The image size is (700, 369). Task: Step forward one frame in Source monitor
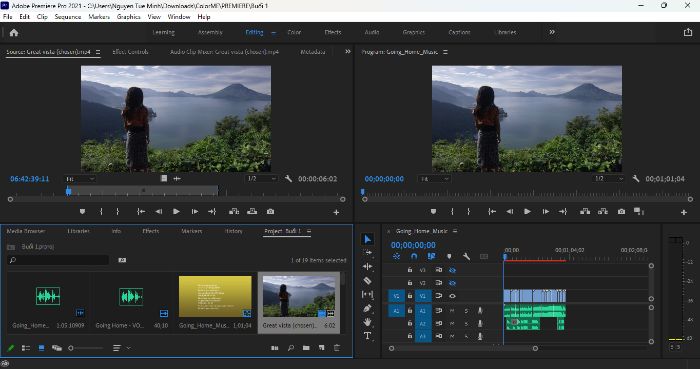[195, 211]
